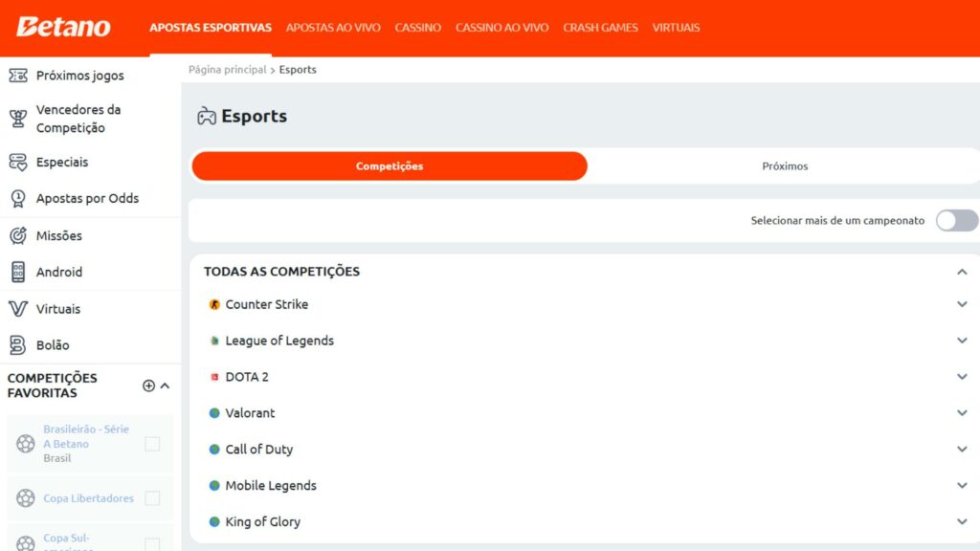Select the Brasileirão soccer ball icon
980x551 pixels.
coord(26,444)
